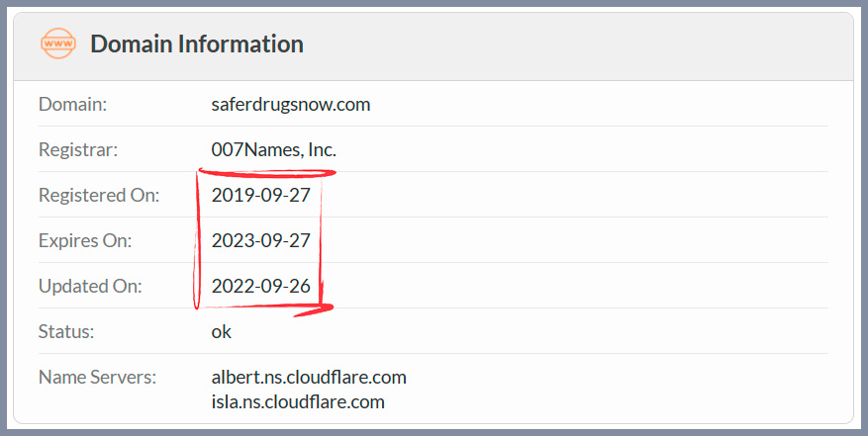868x436 pixels.
Task: Click the 2019-09-27 registration date
Action: (261, 196)
